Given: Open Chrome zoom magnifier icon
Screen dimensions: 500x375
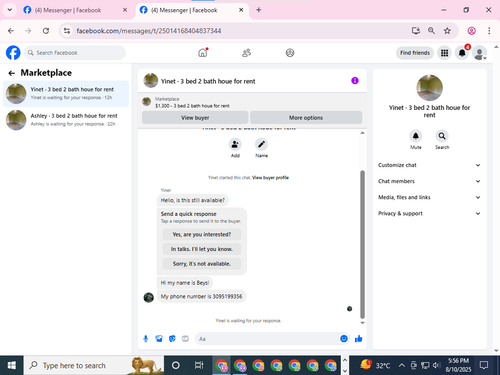Looking at the screenshot, I should tap(431, 31).
